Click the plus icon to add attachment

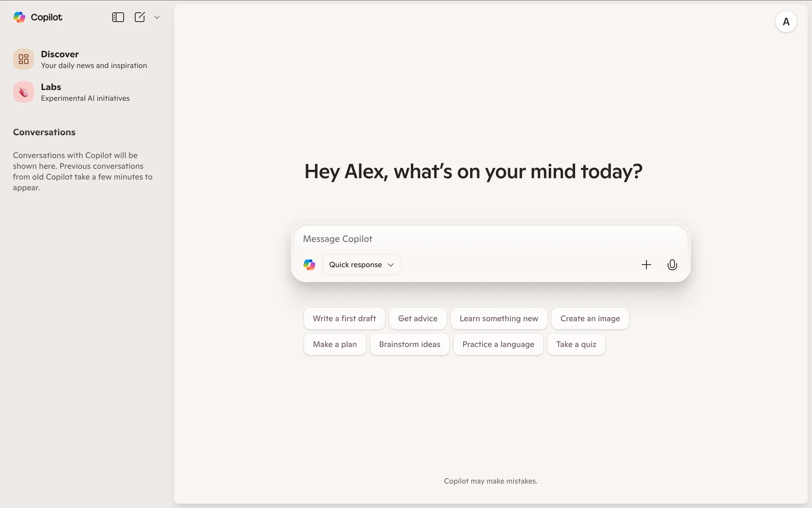(646, 265)
